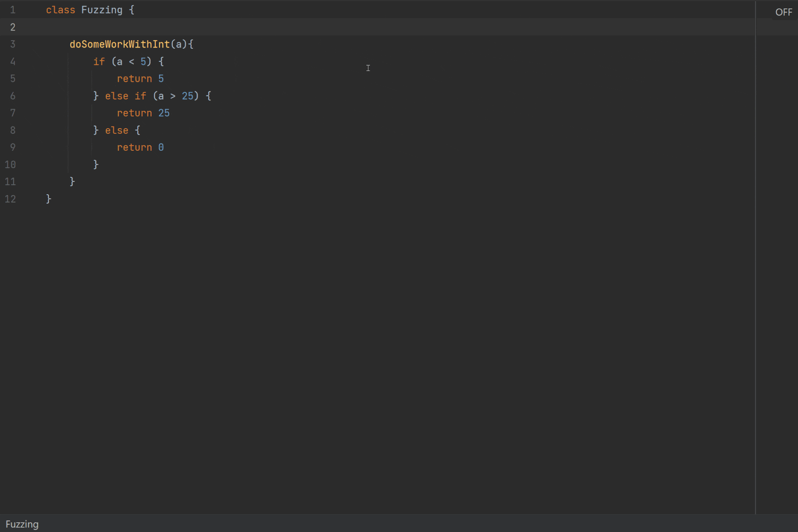Click the 'class' keyword on line 1
The width and height of the screenshot is (798, 532).
pos(60,10)
